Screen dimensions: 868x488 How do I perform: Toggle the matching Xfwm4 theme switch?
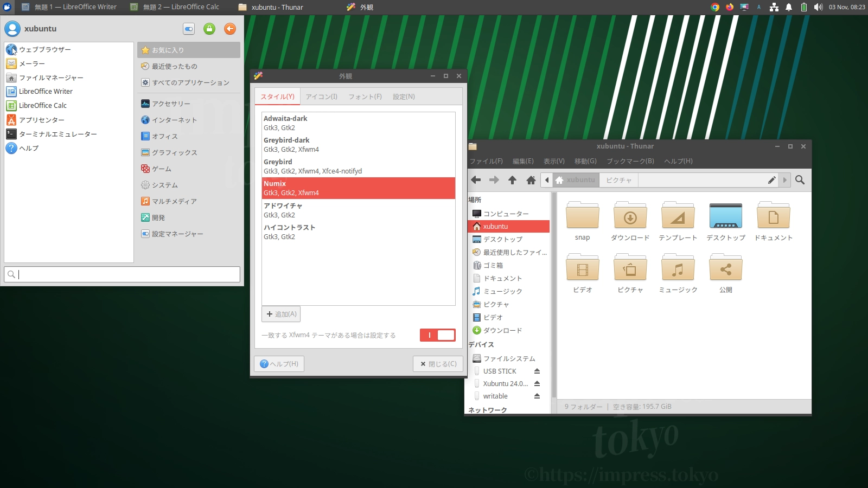[x=438, y=335]
